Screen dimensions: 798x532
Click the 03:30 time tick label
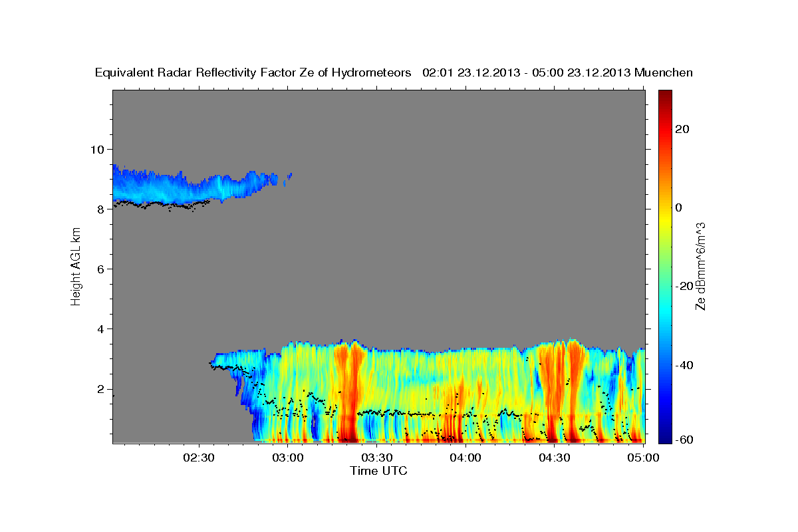click(x=376, y=458)
